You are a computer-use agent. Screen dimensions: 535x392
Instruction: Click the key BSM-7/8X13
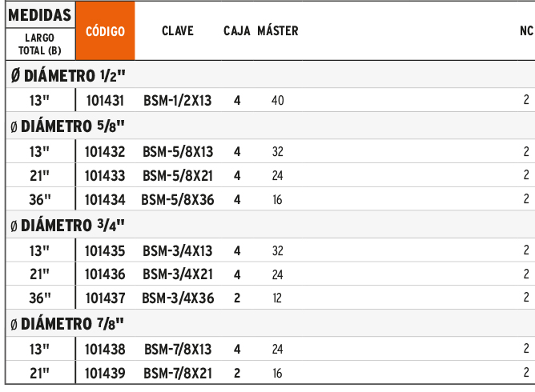178,350
